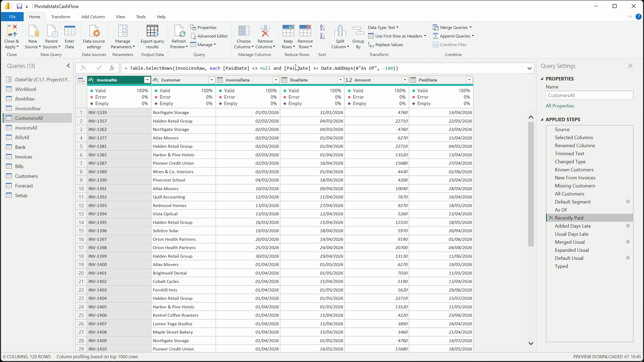The image size is (644, 362).
Task: Cancel the formula bar edit
Action: [83, 68]
